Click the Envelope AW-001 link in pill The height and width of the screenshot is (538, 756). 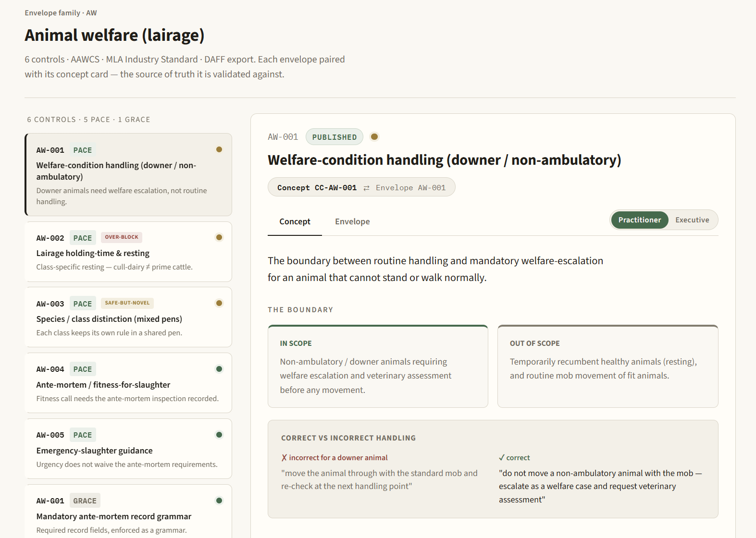(411, 188)
